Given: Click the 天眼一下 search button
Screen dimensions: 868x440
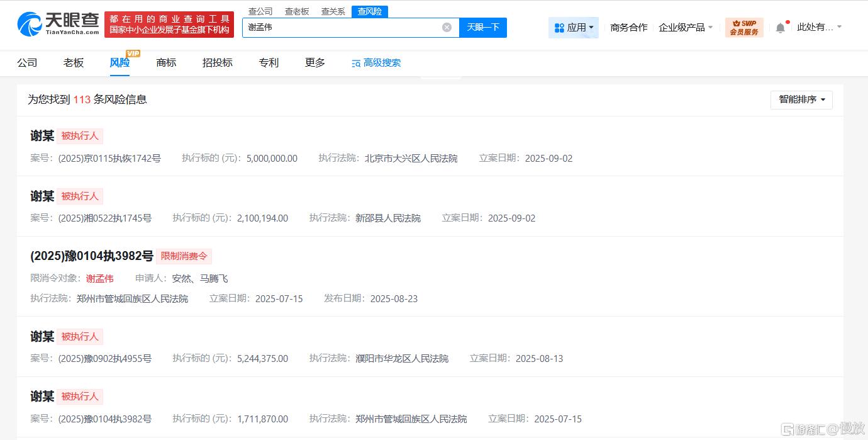Looking at the screenshot, I should [x=483, y=28].
